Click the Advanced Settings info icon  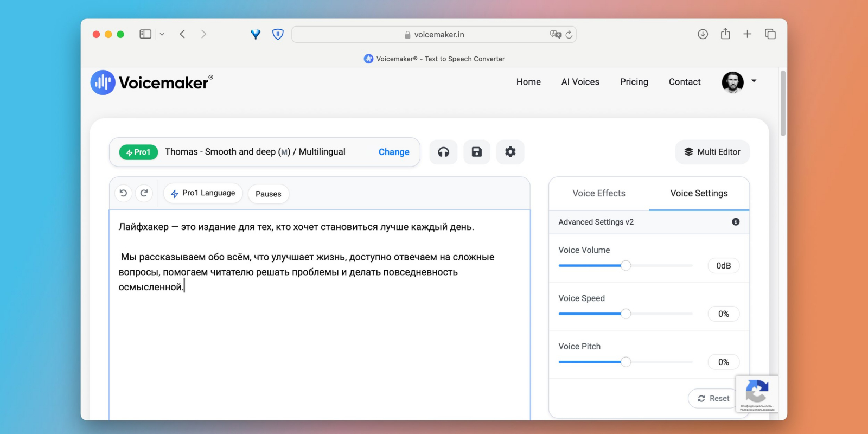pyautogui.click(x=736, y=222)
